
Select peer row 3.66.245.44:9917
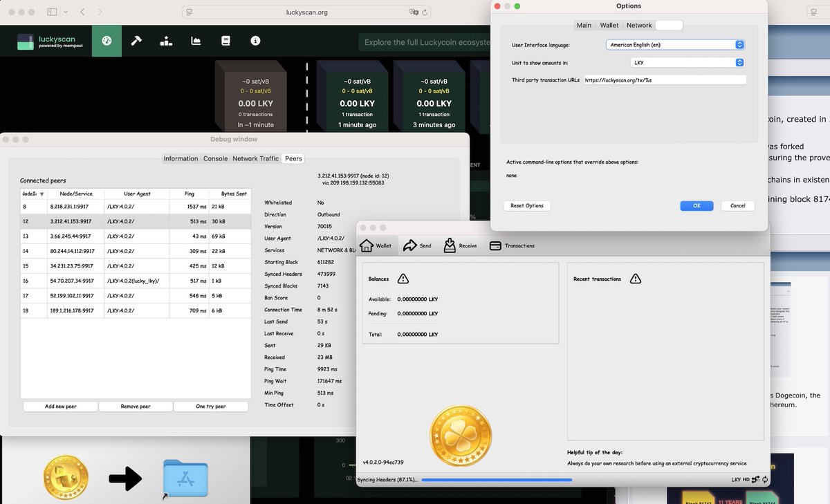136,236
